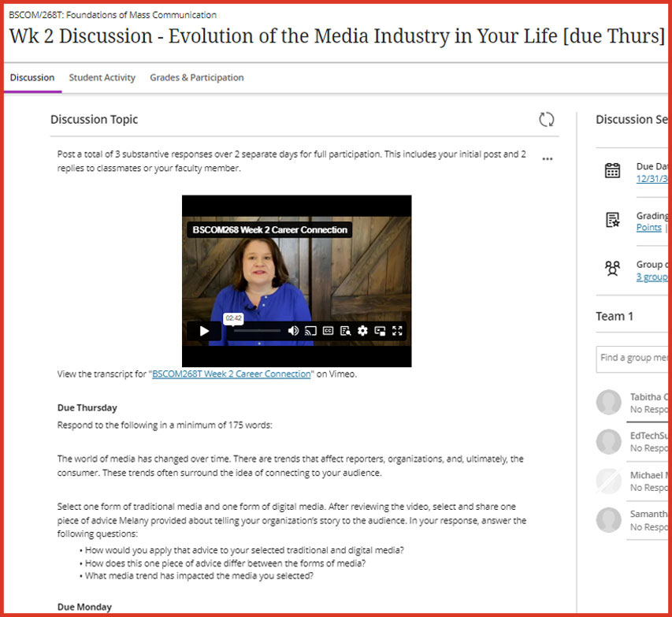Open the Grades & Participation tab

click(196, 78)
